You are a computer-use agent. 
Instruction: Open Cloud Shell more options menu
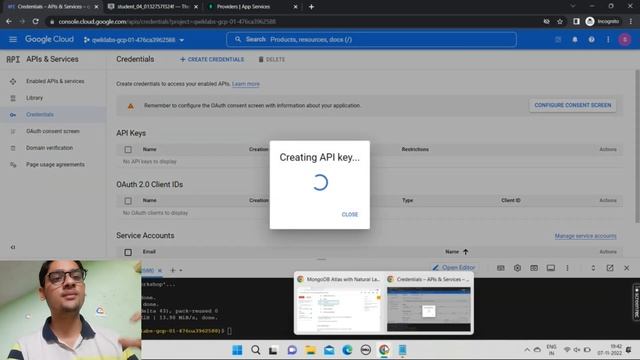567,268
